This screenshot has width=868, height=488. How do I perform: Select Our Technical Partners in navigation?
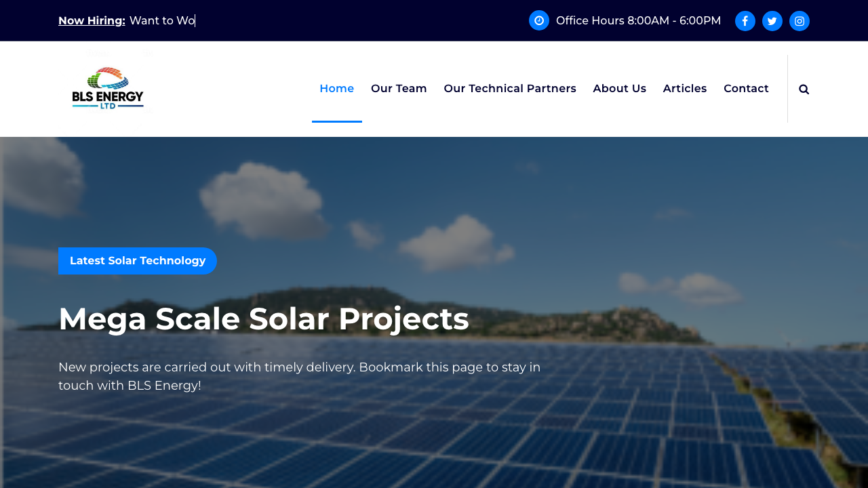[510, 88]
